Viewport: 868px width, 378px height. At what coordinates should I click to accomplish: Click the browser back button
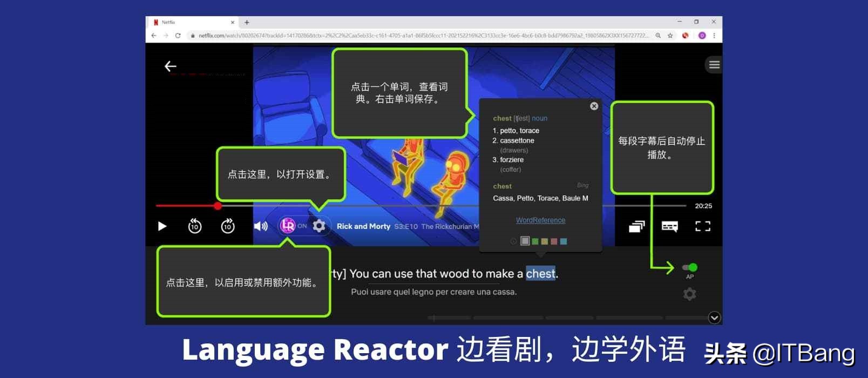pyautogui.click(x=154, y=36)
